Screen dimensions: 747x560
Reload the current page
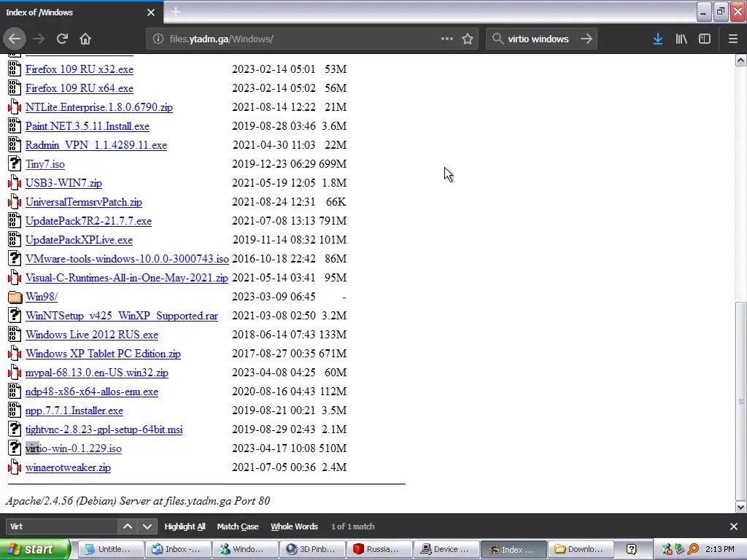[x=62, y=39]
